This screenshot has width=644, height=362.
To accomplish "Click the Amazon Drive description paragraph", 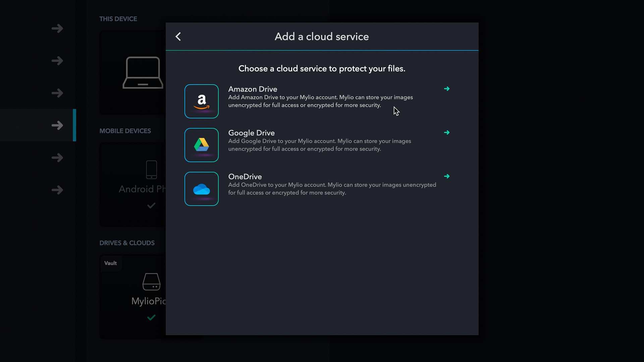I will tap(320, 101).
